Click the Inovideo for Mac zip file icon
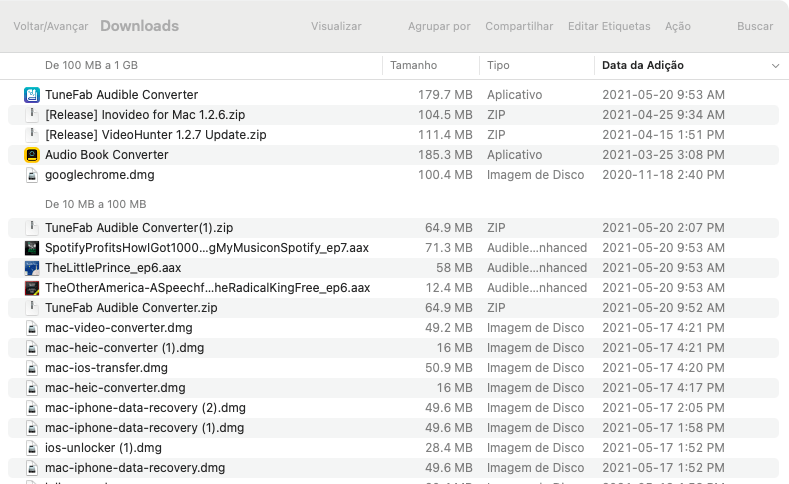The image size is (789, 484). tap(32, 115)
